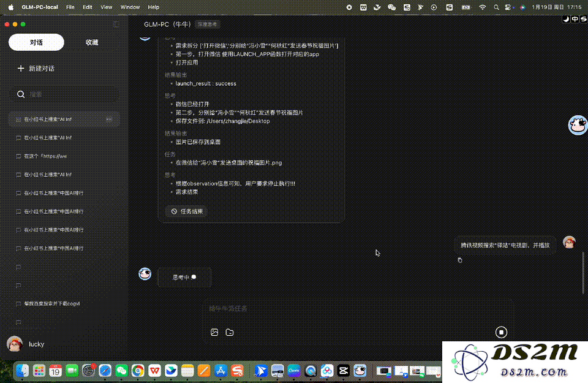Open Launchpad from the Dock
This screenshot has height=383, width=588.
pyautogui.click(x=39, y=371)
